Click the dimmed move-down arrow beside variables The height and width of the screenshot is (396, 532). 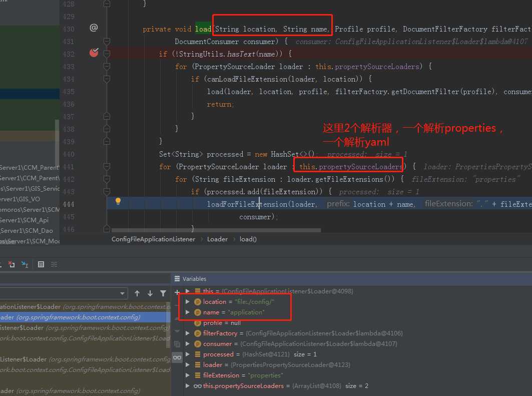(x=177, y=331)
